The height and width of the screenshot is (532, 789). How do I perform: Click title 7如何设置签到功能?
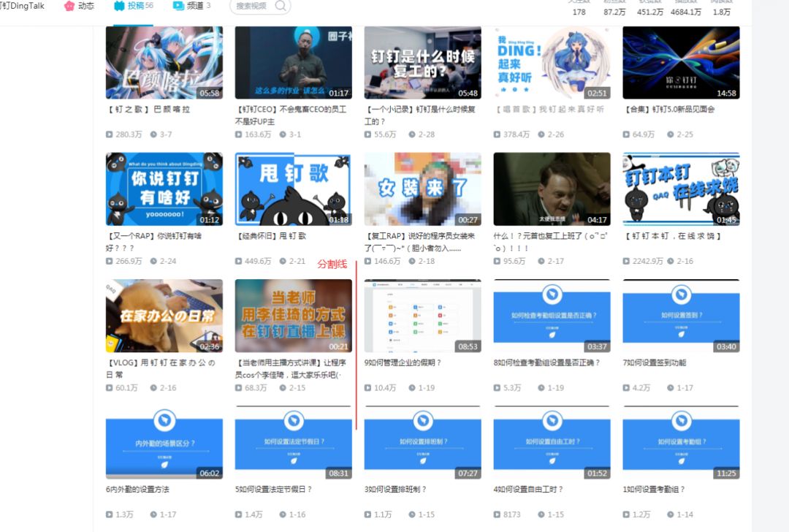654,362
